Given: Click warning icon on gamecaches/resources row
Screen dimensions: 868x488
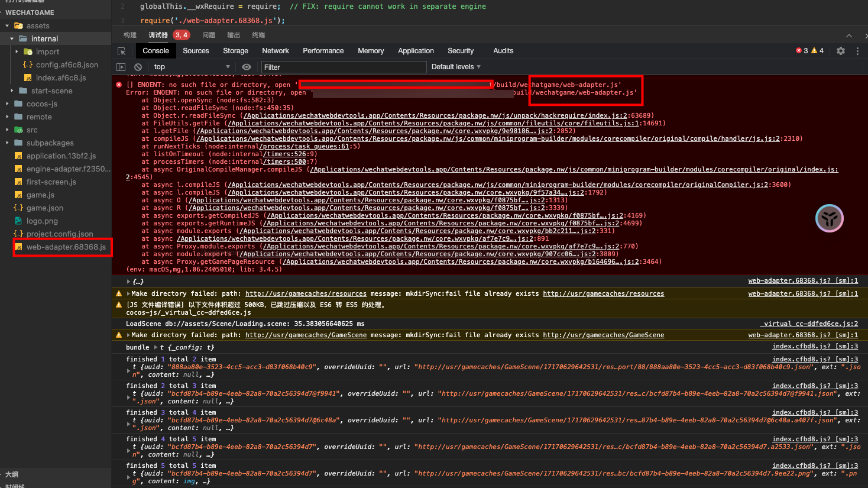Looking at the screenshot, I should 119,293.
